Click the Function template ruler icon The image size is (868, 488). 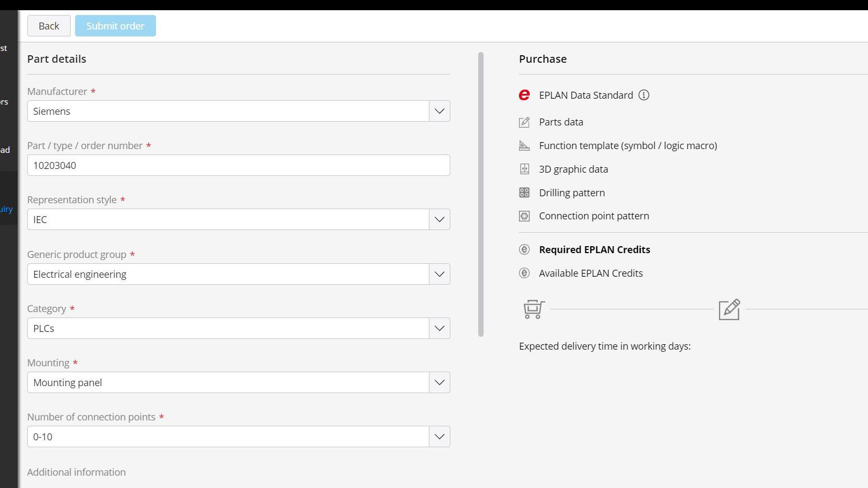[x=524, y=145]
